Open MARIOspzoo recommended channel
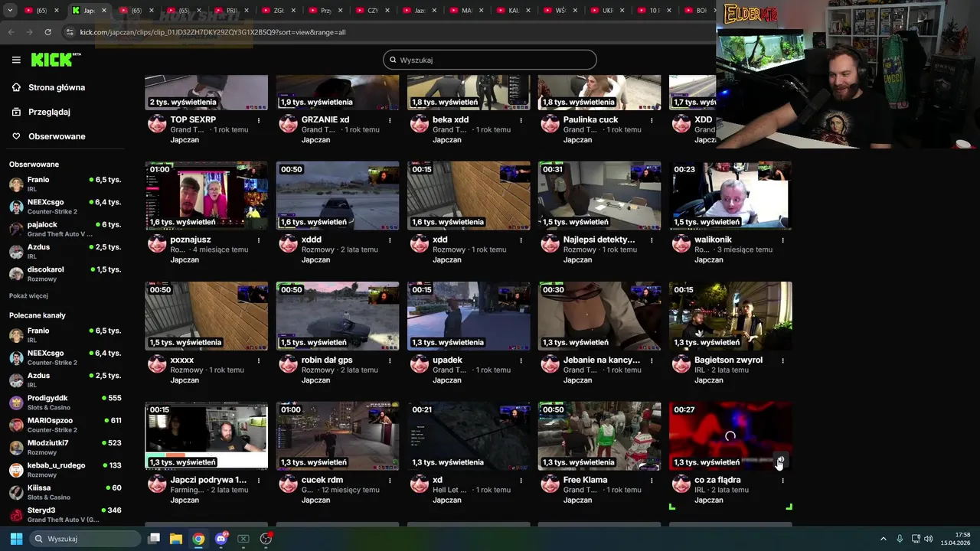980x551 pixels. 65,425
